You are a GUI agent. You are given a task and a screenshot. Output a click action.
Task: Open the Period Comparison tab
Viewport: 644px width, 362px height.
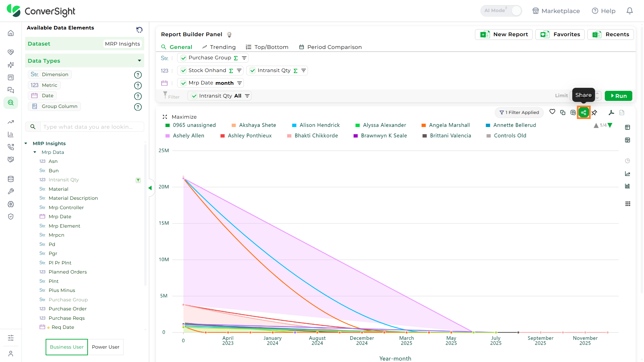point(330,47)
